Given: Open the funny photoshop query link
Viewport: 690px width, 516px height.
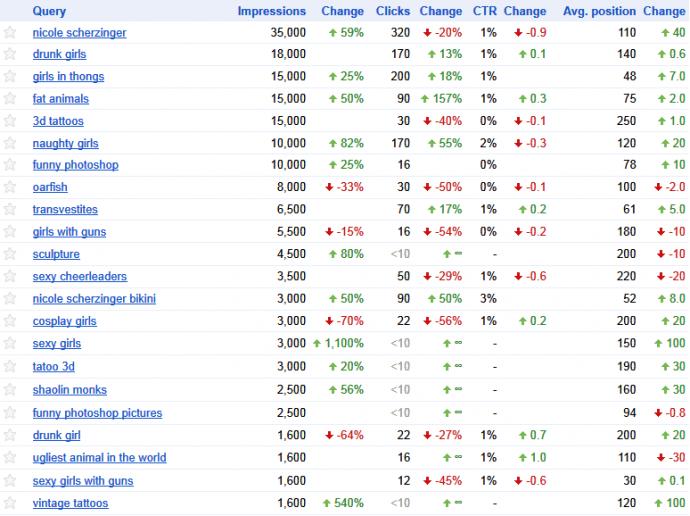Looking at the screenshot, I should 76,165.
